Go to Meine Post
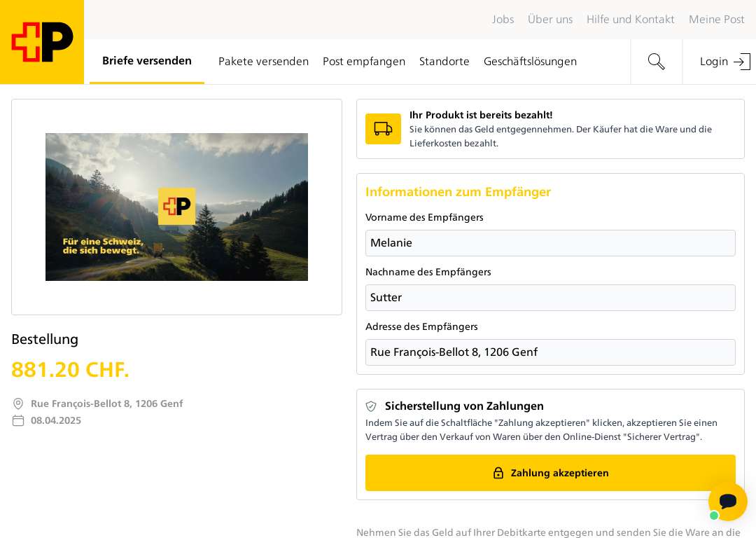The image size is (756, 538). pos(717,20)
